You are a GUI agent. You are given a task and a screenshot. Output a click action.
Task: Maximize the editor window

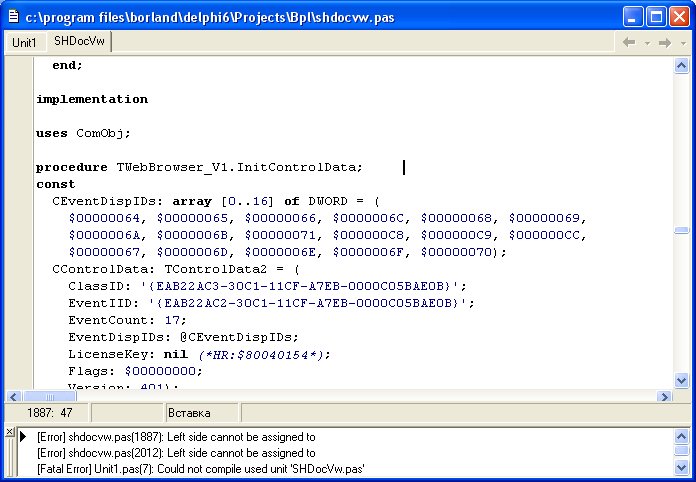[x=655, y=16]
